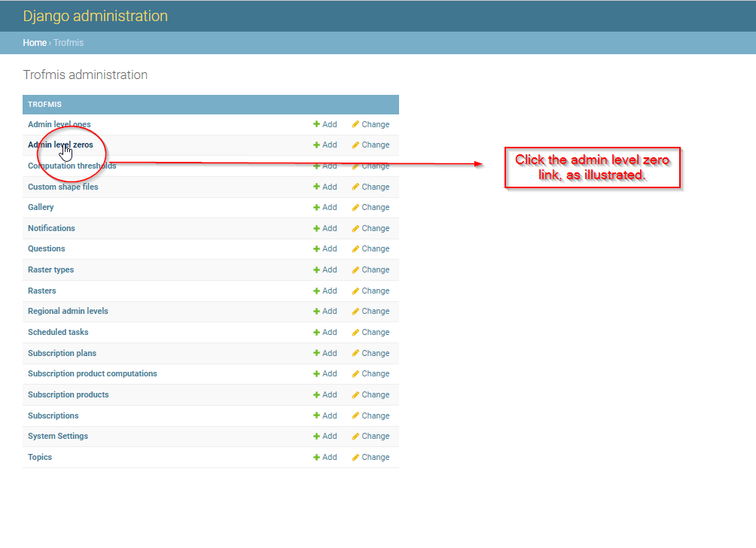Click the plus icon for Subscription plans
Viewport: 756px width, 548px height.
[x=316, y=353]
